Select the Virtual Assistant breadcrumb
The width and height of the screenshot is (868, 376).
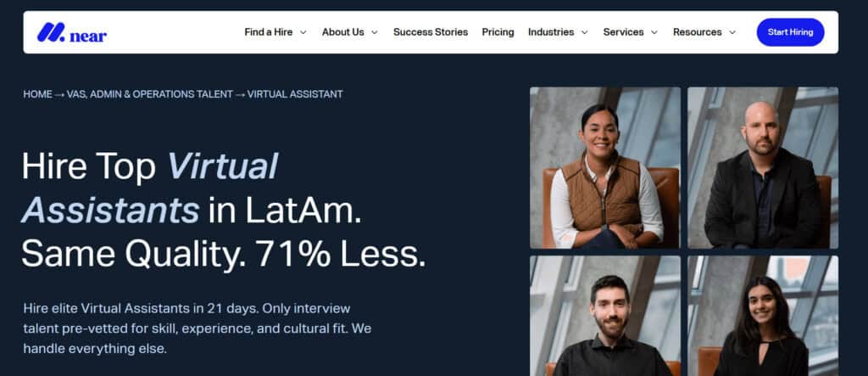[x=295, y=94]
